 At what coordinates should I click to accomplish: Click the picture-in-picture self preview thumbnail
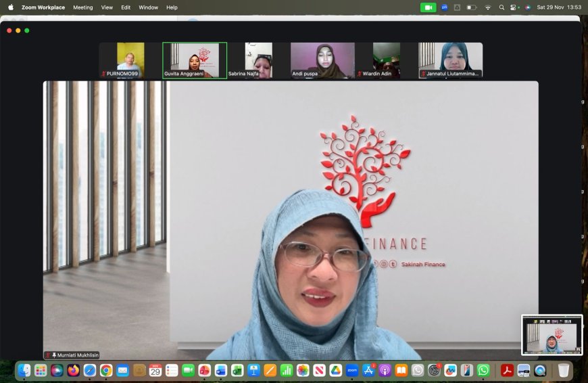click(x=552, y=335)
